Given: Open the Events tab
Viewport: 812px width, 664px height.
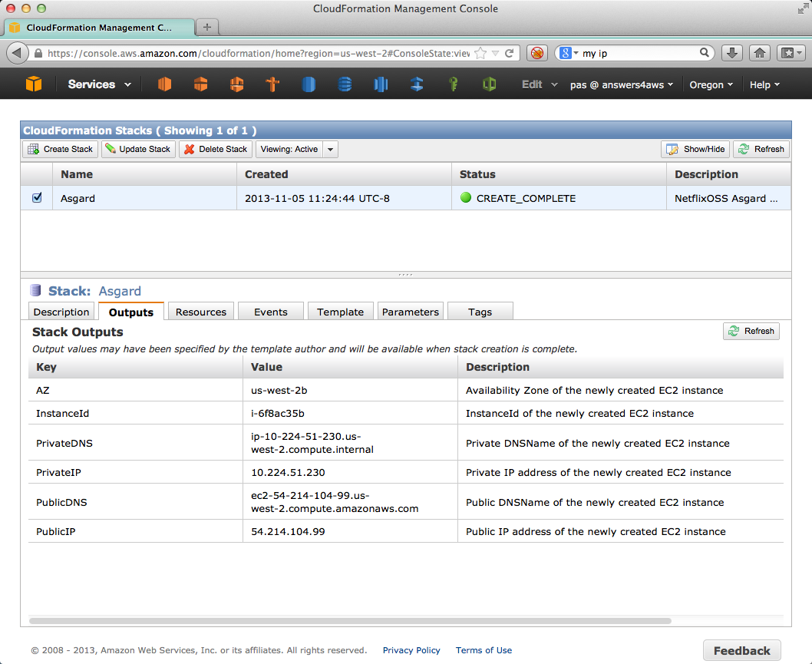Looking at the screenshot, I should tap(271, 312).
